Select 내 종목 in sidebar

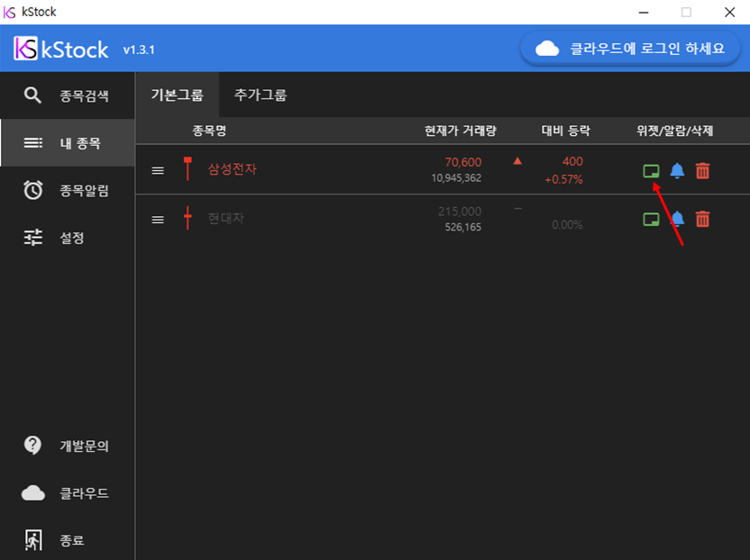coord(67,143)
